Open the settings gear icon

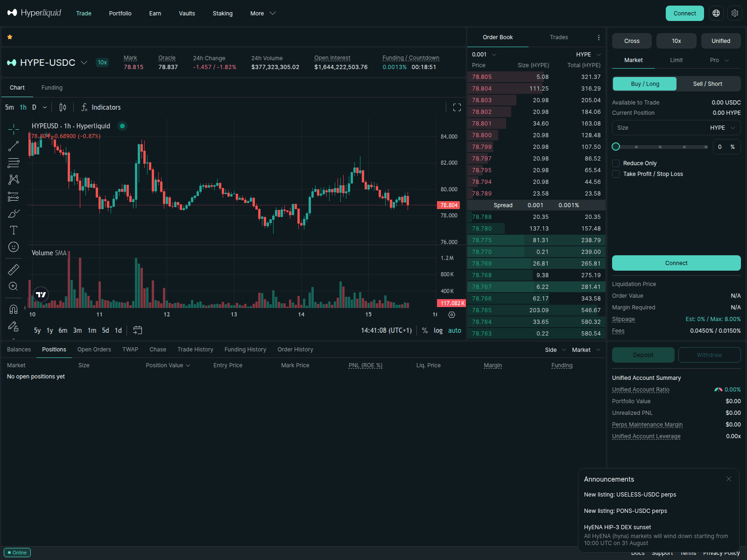pyautogui.click(x=735, y=13)
